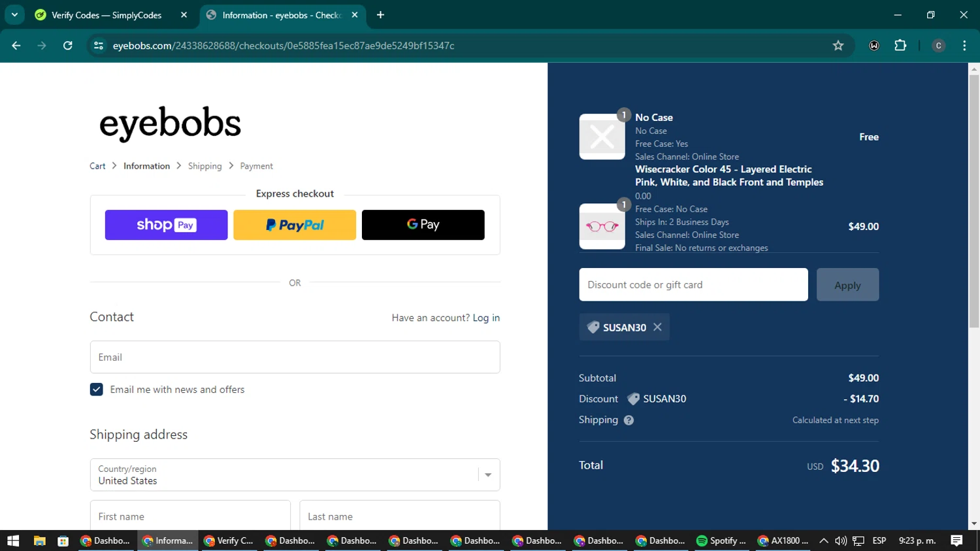Open the Chrome tab search dropdown
This screenshot has width=980, height=551.
tap(14, 14)
